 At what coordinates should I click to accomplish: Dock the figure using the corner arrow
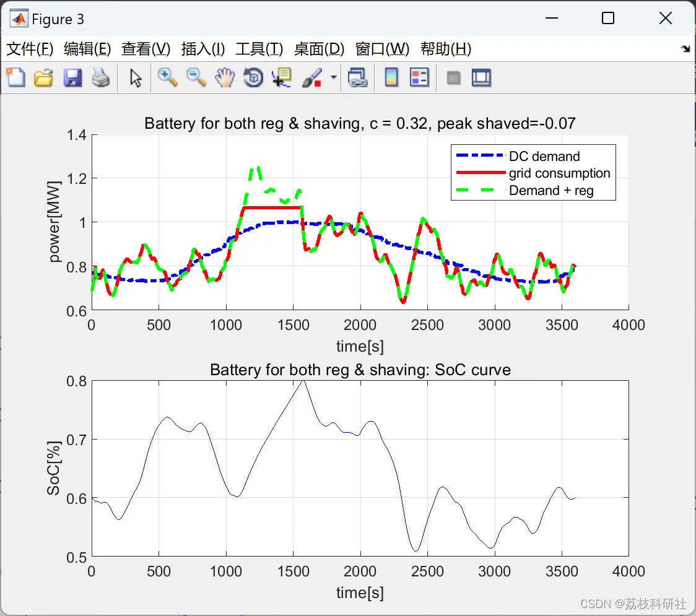click(x=686, y=49)
